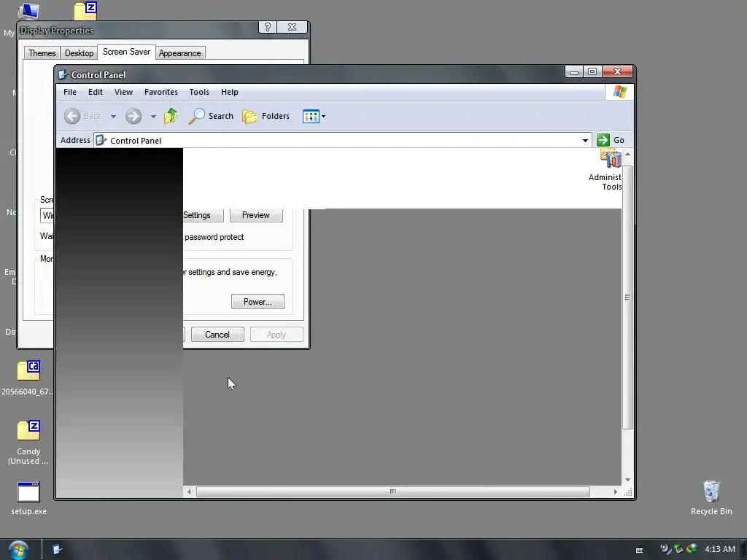This screenshot has height=560, width=747.
Task: Preview the screen saver
Action: [256, 215]
